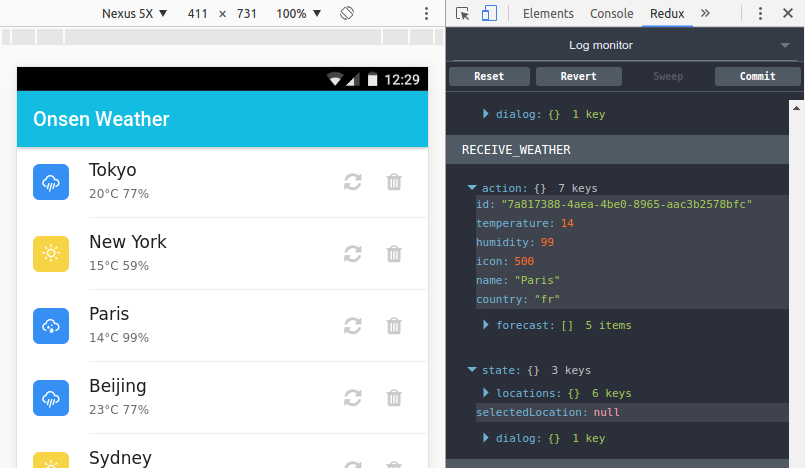Click the humidity: 99 row

[x=632, y=242]
